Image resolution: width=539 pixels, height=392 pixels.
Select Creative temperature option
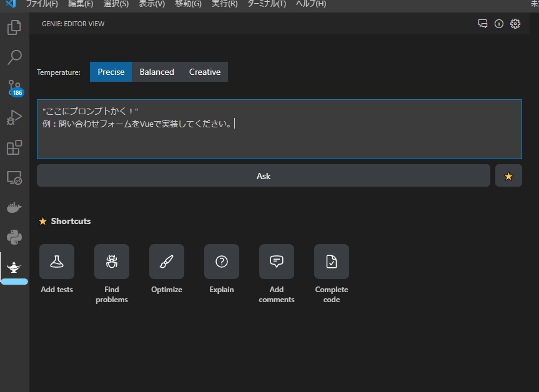[x=205, y=72]
